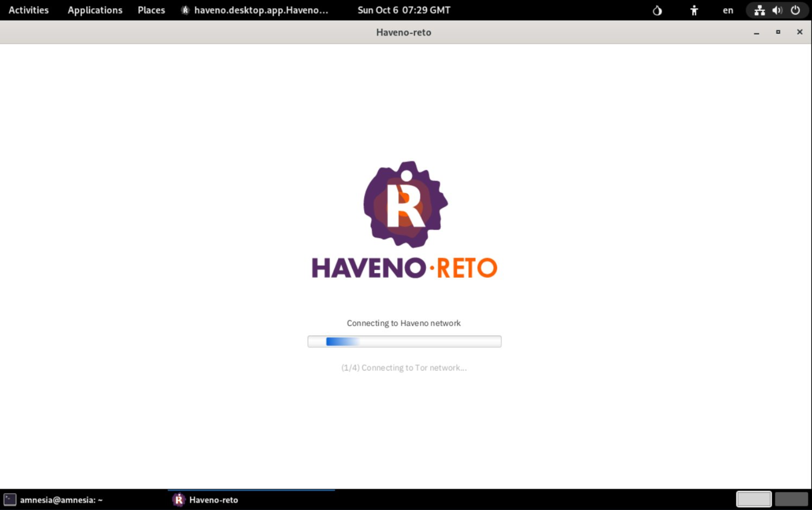Maximize the Haveno-reto window

click(778, 32)
